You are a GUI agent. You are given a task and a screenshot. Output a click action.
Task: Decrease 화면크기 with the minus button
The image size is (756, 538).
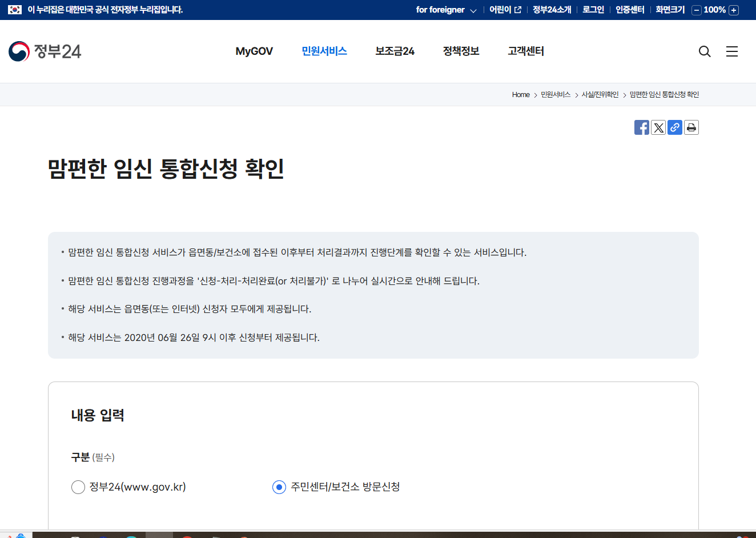pos(695,10)
